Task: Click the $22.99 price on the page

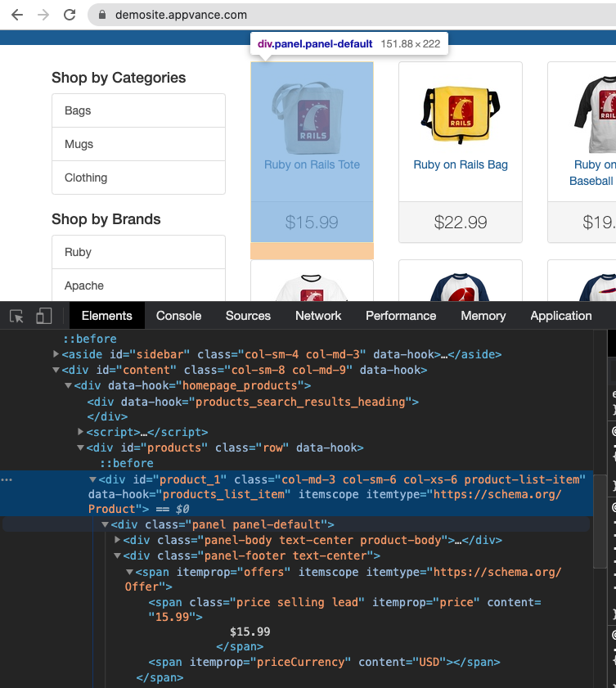Action: coord(461,223)
